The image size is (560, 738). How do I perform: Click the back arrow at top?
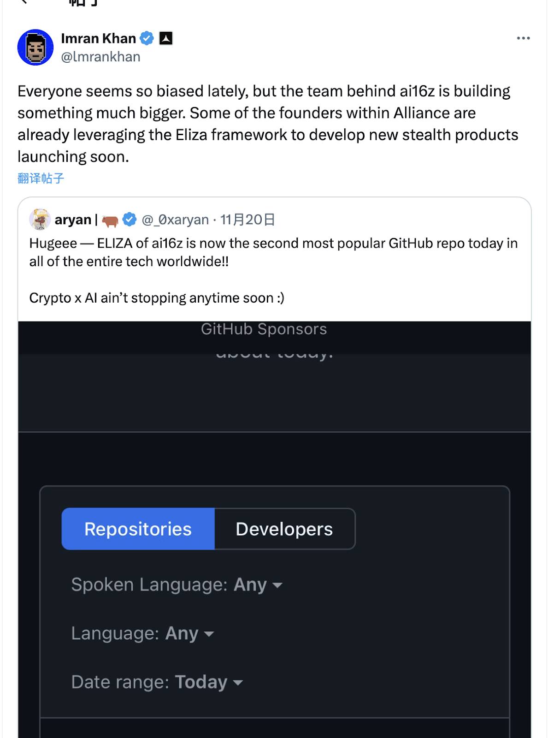pyautogui.click(x=24, y=2)
